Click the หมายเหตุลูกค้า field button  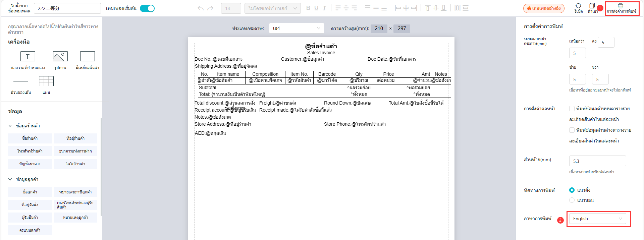(x=75, y=218)
